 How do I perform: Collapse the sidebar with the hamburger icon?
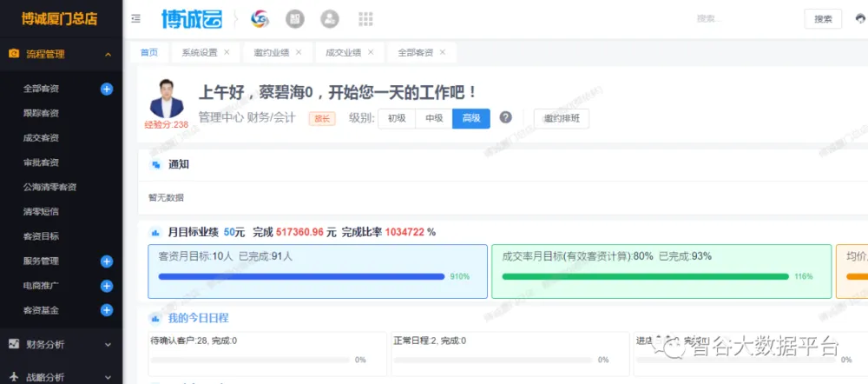[135, 18]
